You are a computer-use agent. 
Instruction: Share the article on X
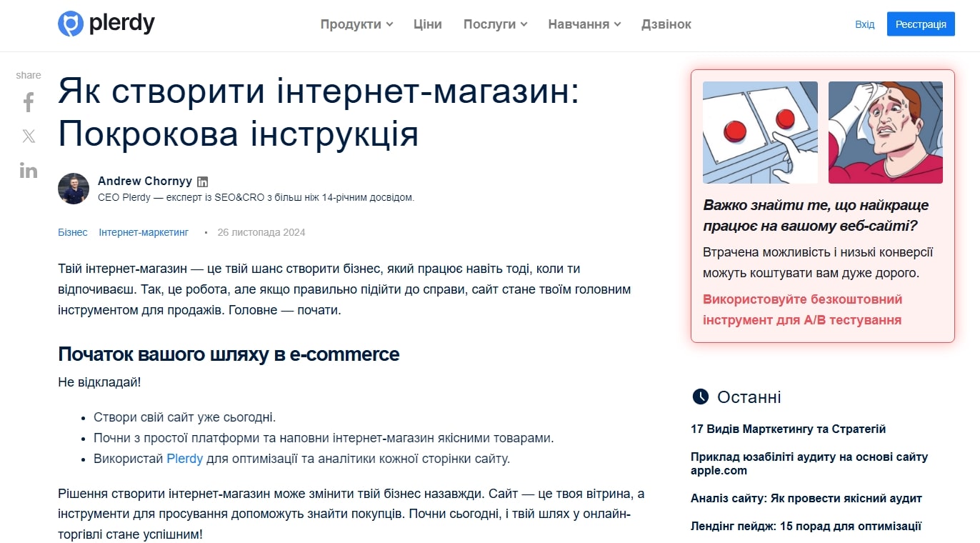(28, 136)
